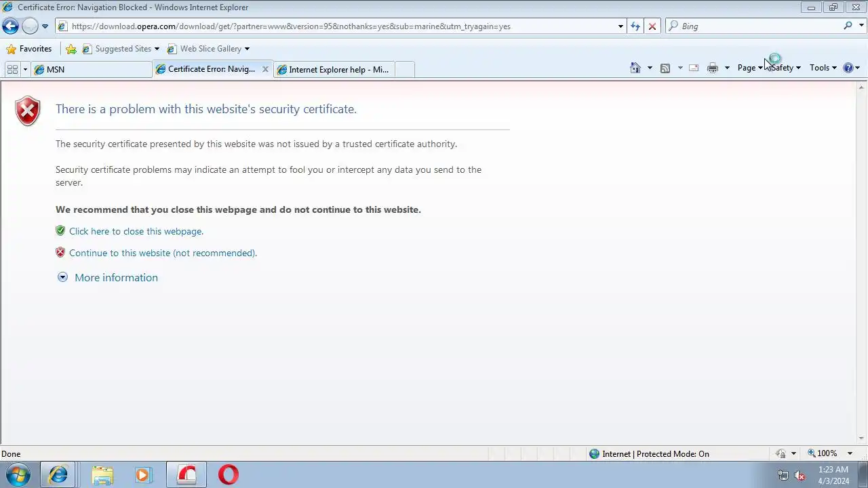Click the red-white app taskbar icon
Screen dimensions: 868x488
pos(186,475)
